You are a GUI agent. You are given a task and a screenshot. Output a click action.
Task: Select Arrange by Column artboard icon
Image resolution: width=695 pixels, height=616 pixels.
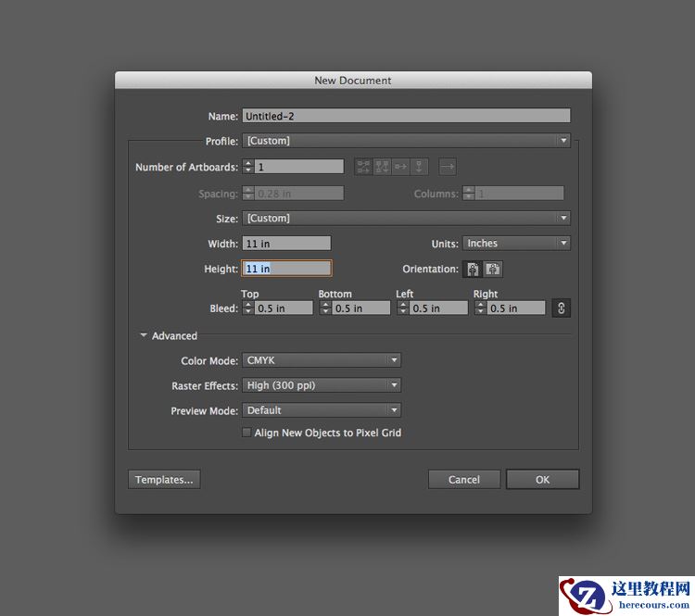(x=419, y=167)
